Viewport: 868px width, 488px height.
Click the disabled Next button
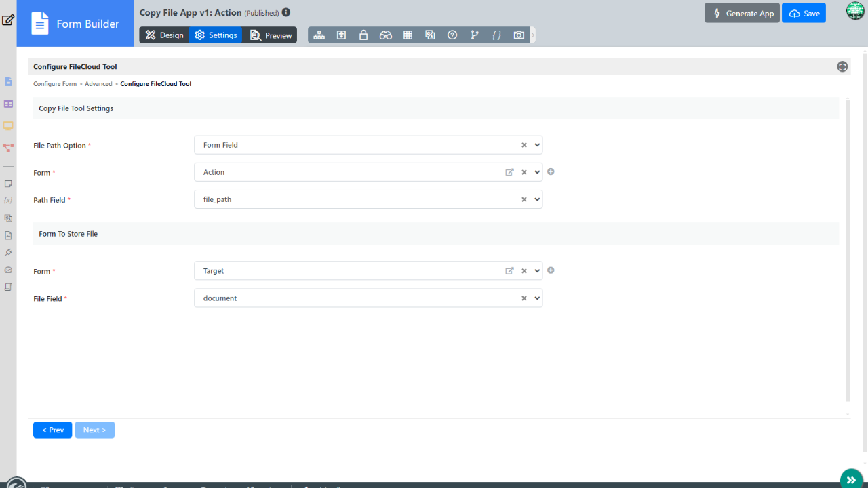coord(94,430)
